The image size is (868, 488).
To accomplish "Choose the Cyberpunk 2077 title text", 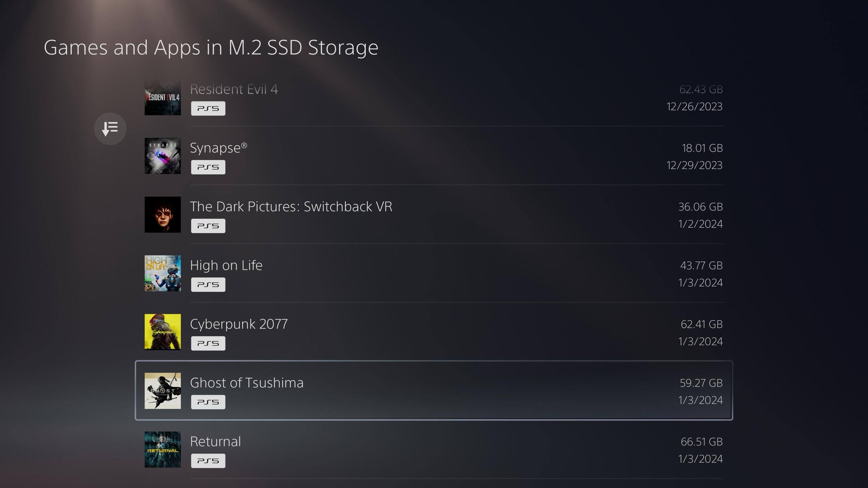I will (239, 324).
